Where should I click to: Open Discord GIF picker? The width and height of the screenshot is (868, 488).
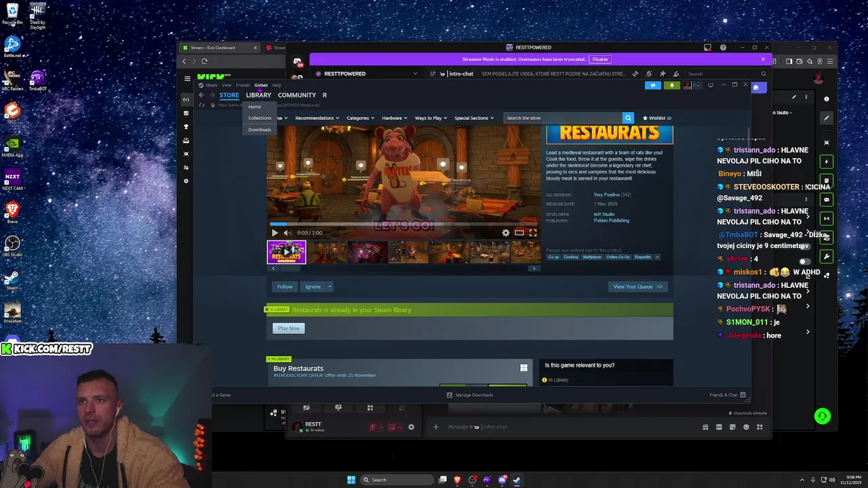pos(719,427)
